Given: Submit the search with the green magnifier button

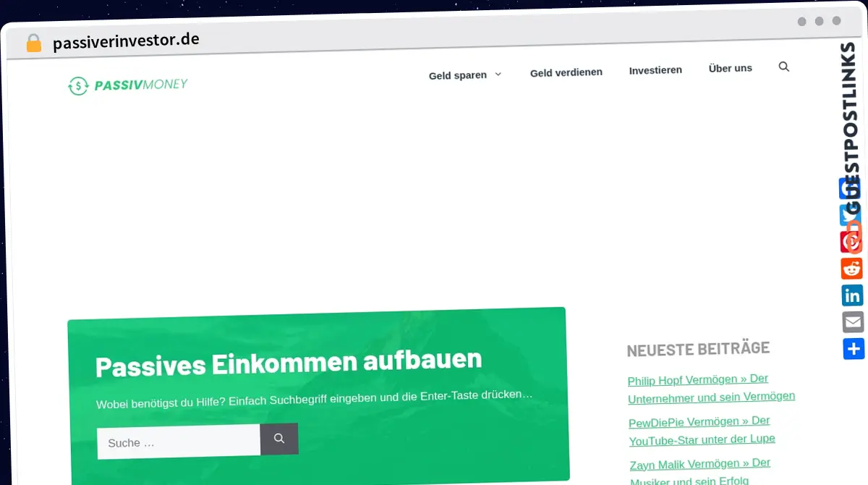Looking at the screenshot, I should coord(279,439).
